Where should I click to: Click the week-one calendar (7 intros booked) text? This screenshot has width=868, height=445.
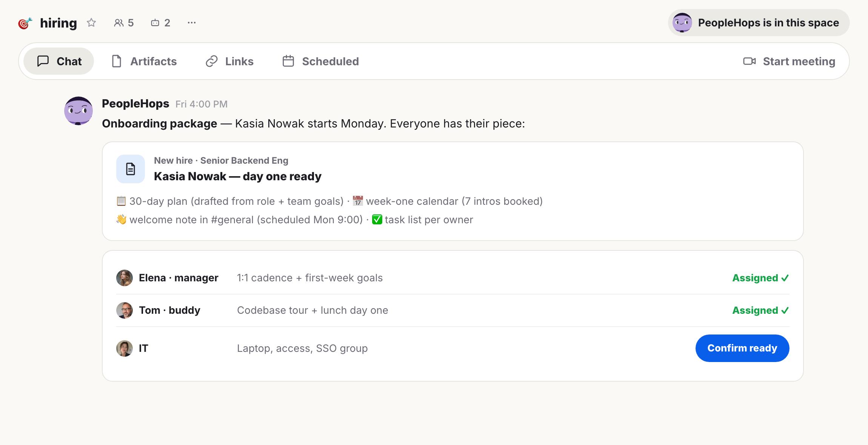454,201
